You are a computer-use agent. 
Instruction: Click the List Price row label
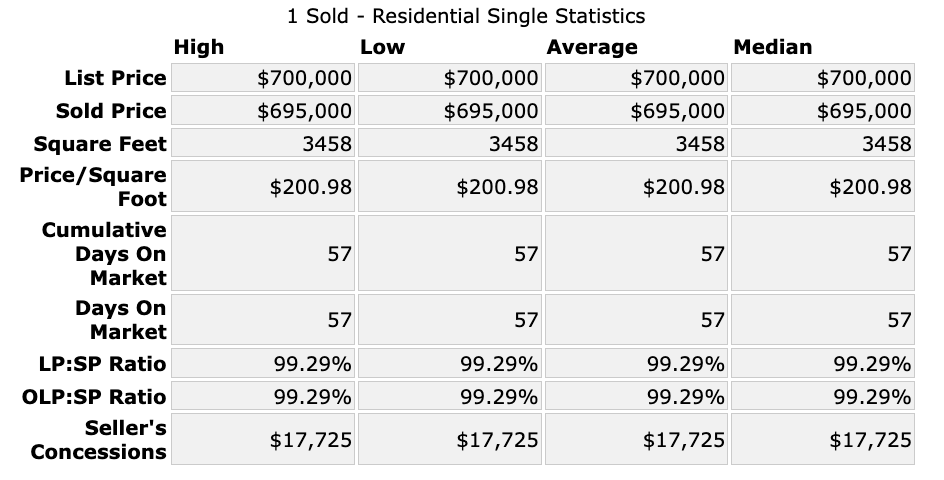[116, 78]
